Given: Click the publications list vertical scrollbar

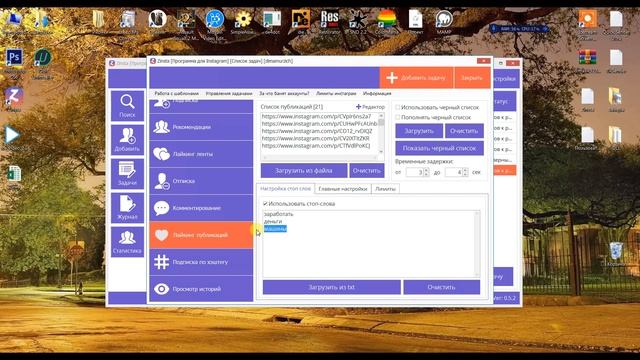Looking at the screenshot, I should click(x=381, y=133).
